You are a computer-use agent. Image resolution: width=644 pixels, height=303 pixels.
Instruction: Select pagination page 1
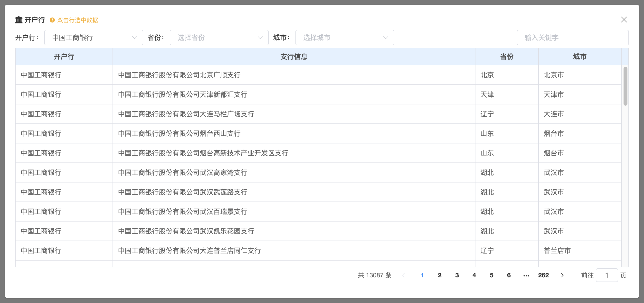422,275
